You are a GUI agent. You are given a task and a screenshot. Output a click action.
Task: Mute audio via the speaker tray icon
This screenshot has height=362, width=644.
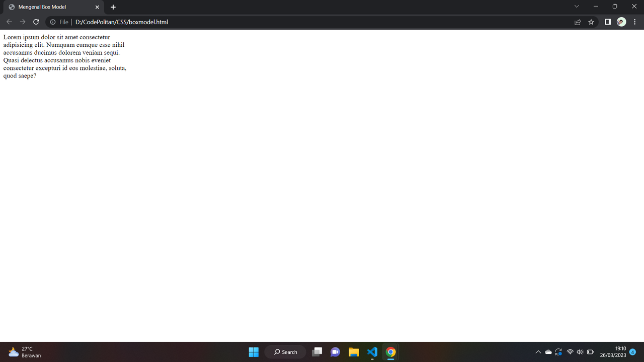coord(580,352)
